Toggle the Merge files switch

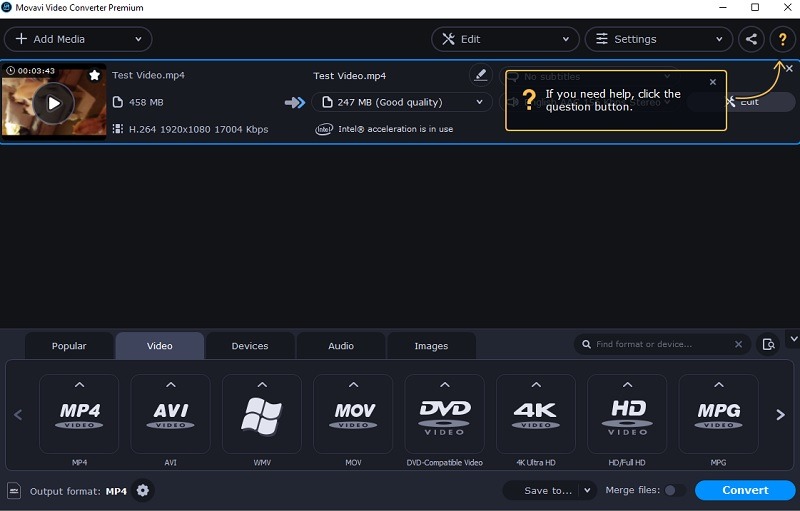point(674,490)
